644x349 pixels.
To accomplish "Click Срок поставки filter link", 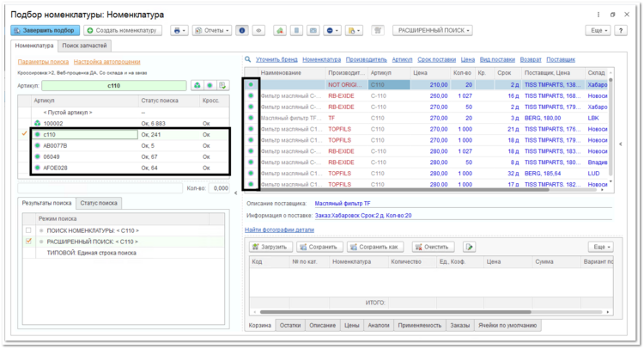I will (x=436, y=59).
